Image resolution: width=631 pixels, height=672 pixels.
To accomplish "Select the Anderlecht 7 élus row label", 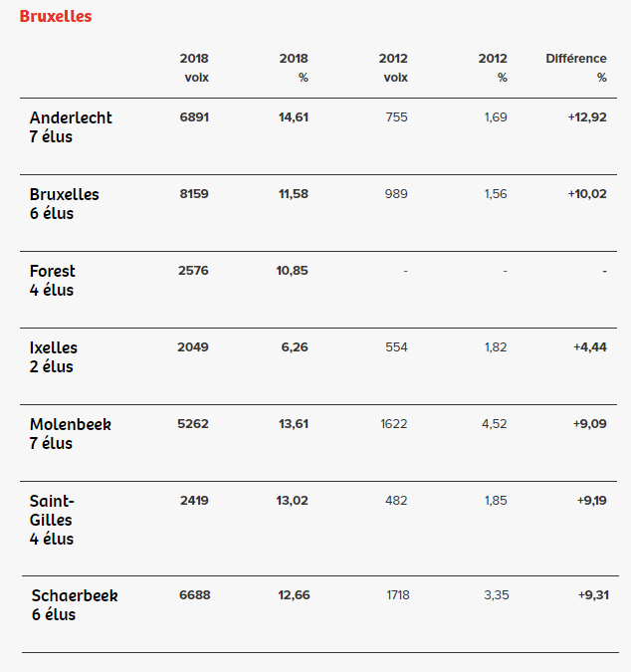I will coord(71,127).
